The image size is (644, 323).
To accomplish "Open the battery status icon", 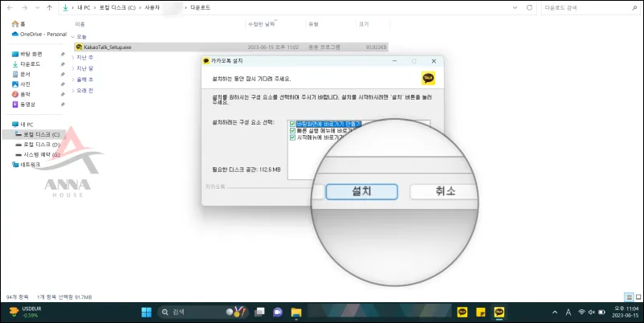I will click(x=601, y=313).
